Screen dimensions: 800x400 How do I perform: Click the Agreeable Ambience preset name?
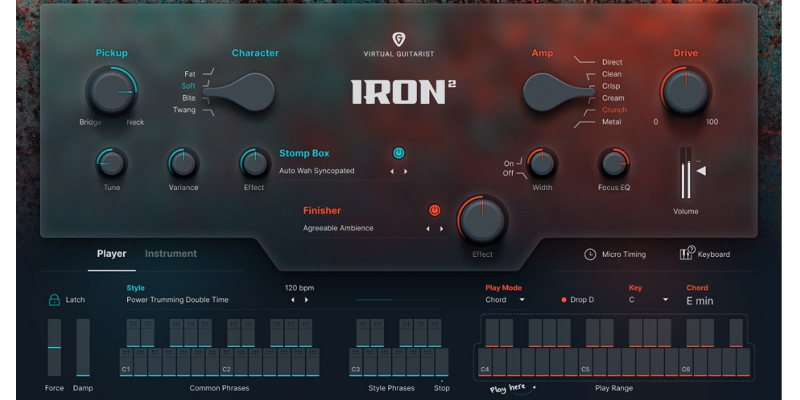pos(338,228)
